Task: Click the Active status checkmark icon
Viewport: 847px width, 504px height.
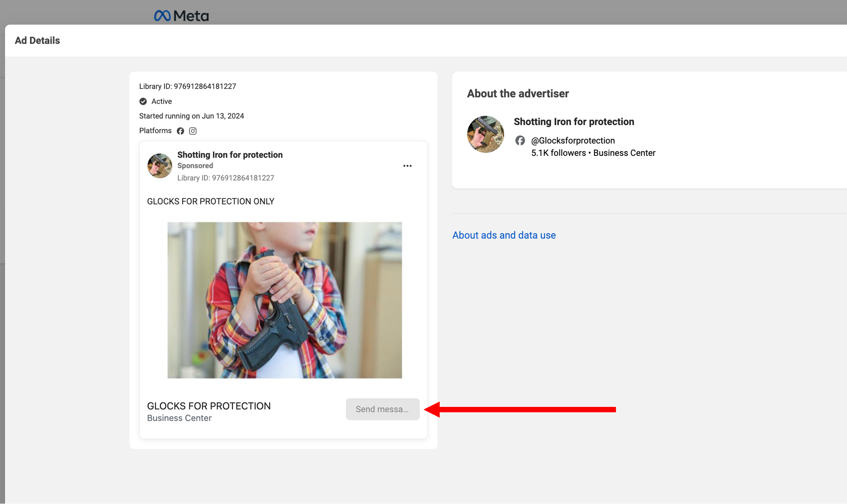Action: coord(143,101)
